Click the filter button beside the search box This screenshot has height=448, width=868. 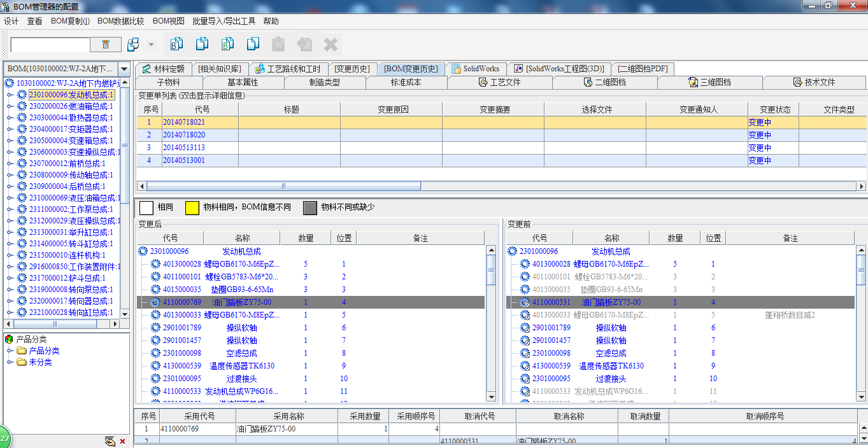tap(106, 45)
